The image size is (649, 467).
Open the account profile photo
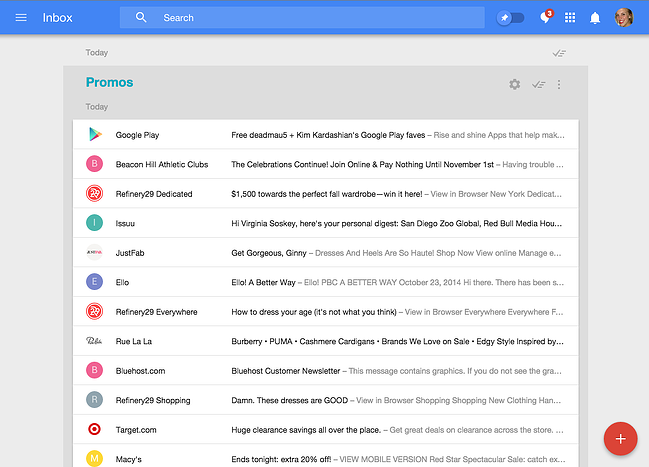pos(624,17)
